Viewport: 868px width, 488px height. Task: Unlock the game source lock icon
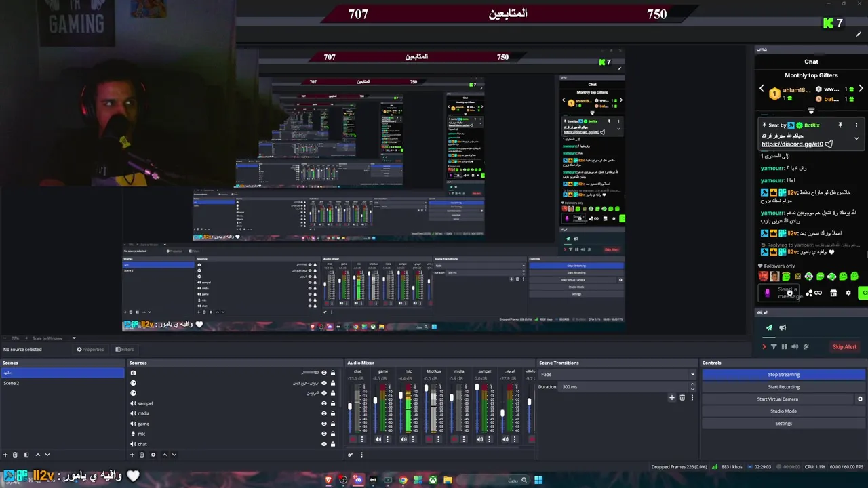(x=333, y=424)
